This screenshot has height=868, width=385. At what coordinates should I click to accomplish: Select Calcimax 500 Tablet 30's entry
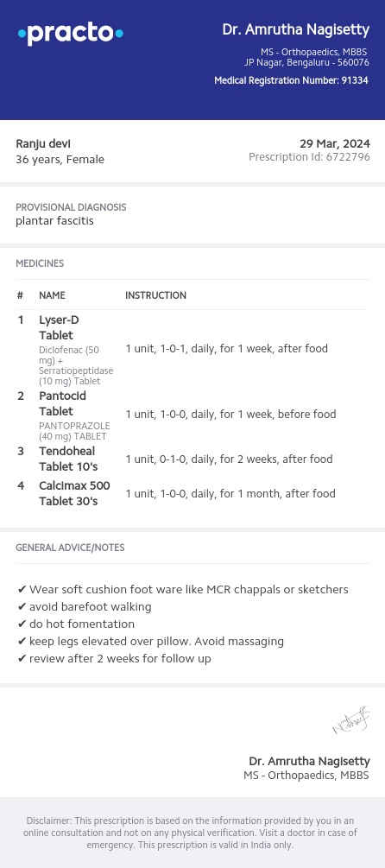tap(75, 493)
